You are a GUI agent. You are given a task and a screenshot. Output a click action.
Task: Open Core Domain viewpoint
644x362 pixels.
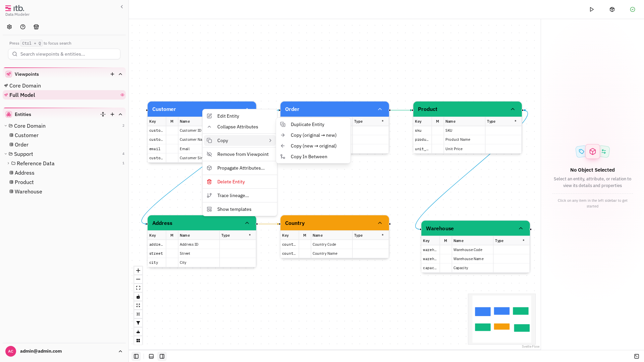(x=25, y=85)
